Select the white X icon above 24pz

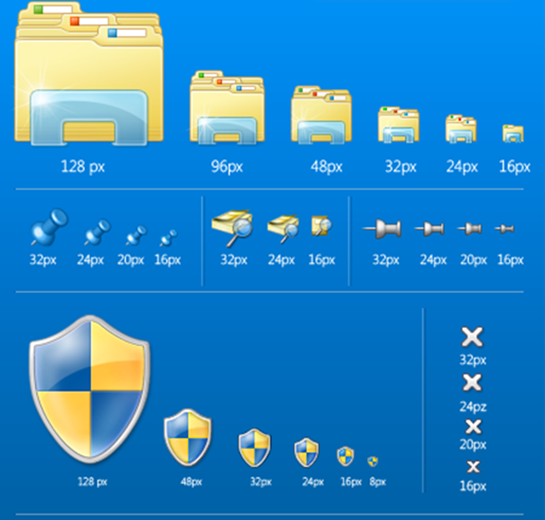(x=472, y=383)
